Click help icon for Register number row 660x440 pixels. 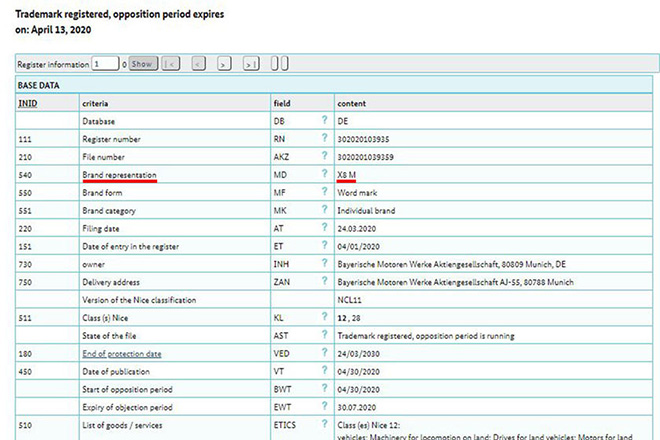coord(324,139)
